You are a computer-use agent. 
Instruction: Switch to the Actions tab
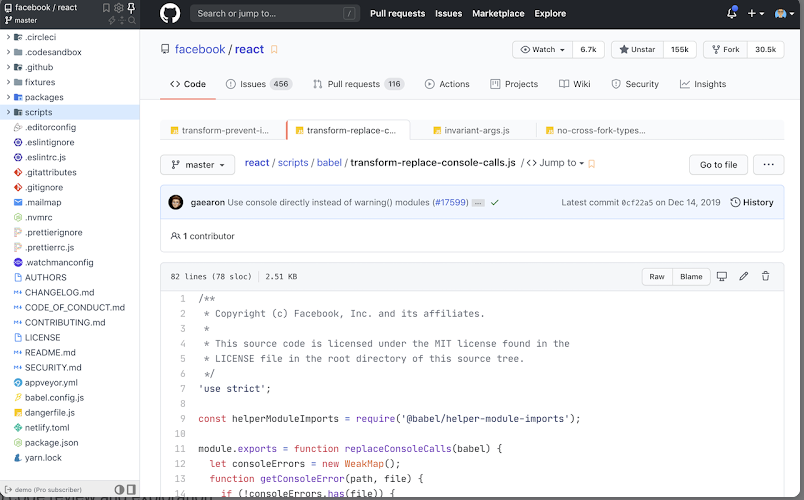pos(447,84)
